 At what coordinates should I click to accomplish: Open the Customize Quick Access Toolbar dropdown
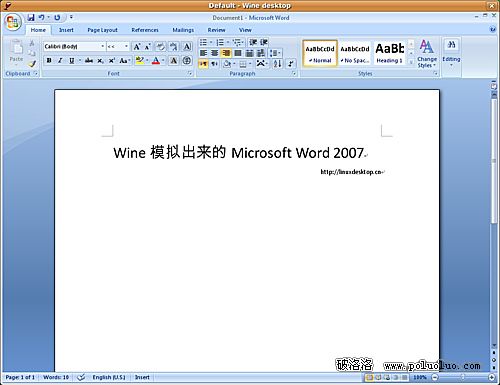tap(71, 17)
